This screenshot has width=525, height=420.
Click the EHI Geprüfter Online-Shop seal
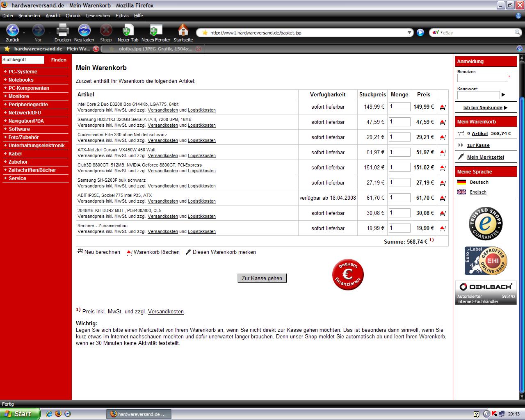pyautogui.click(x=486, y=261)
